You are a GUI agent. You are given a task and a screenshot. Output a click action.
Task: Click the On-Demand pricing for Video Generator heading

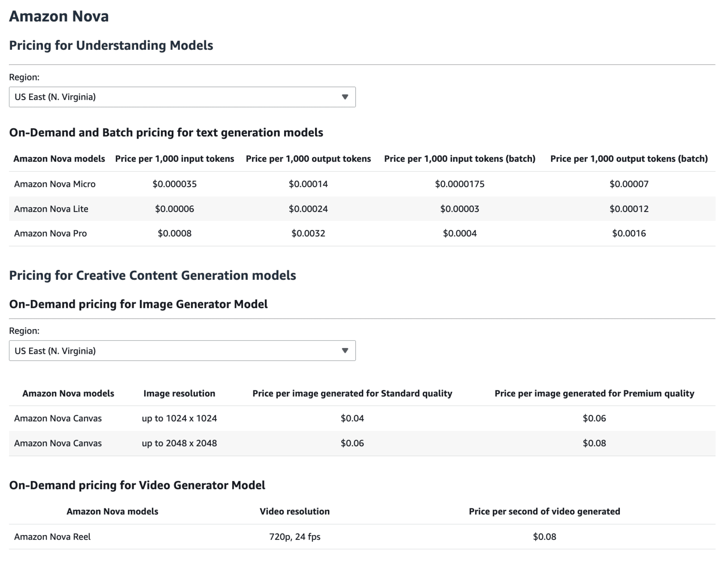click(137, 485)
